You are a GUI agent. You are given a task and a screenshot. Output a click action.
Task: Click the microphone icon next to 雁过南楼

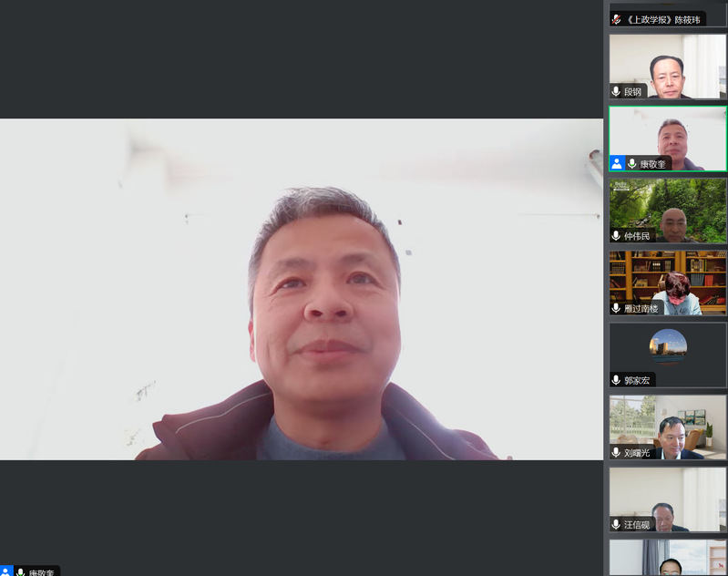pos(617,308)
